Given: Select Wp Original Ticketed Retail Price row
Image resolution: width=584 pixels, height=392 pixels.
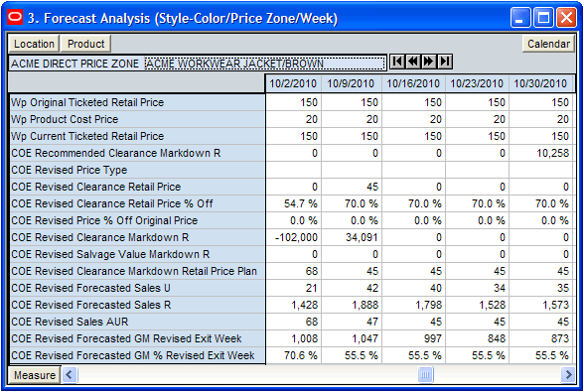Looking at the screenshot, I should tap(137, 102).
